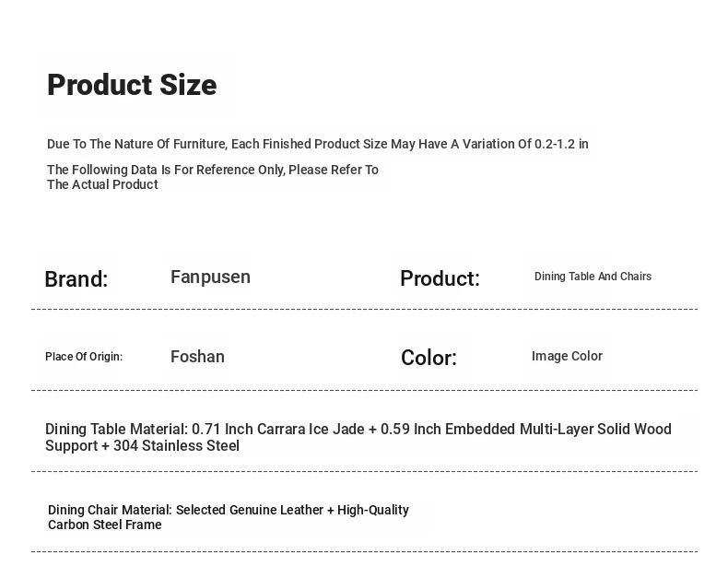Select the Carbon Steel Frame text
The image size is (728, 578).
pos(104,525)
